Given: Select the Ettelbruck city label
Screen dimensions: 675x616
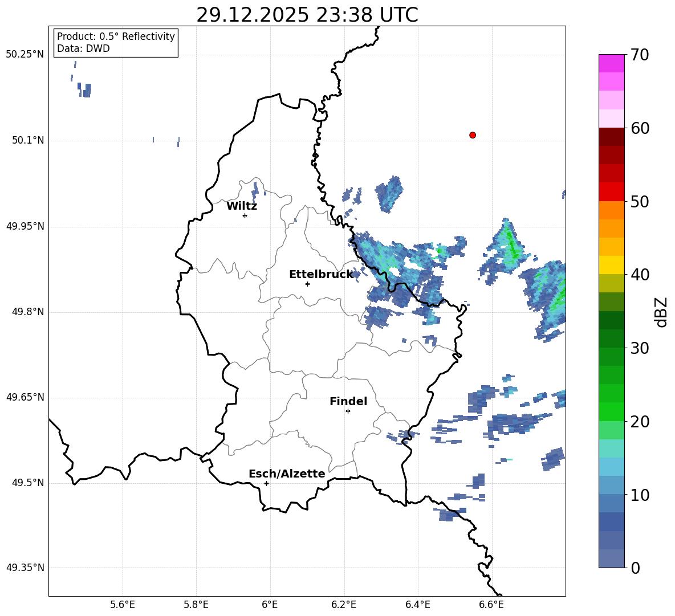Looking at the screenshot, I should tap(321, 275).
